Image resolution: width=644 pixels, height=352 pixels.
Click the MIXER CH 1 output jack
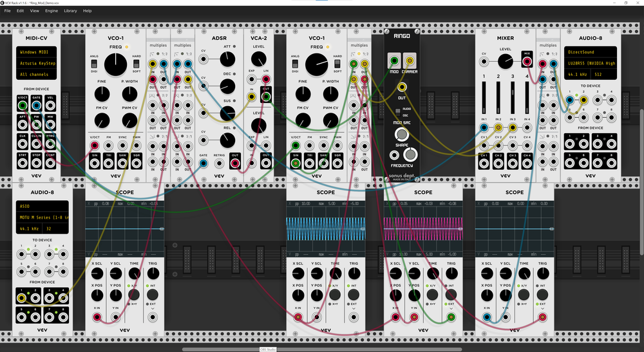[x=484, y=163]
